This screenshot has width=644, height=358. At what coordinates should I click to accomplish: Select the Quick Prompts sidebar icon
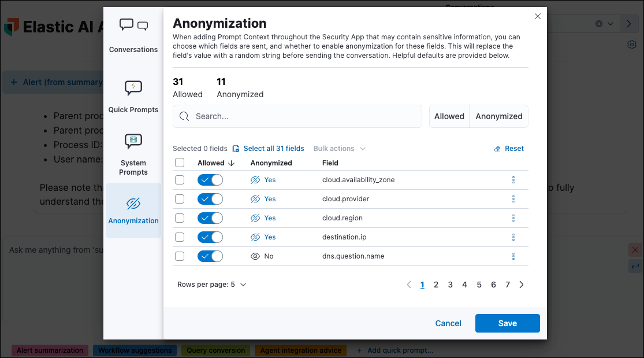click(133, 88)
